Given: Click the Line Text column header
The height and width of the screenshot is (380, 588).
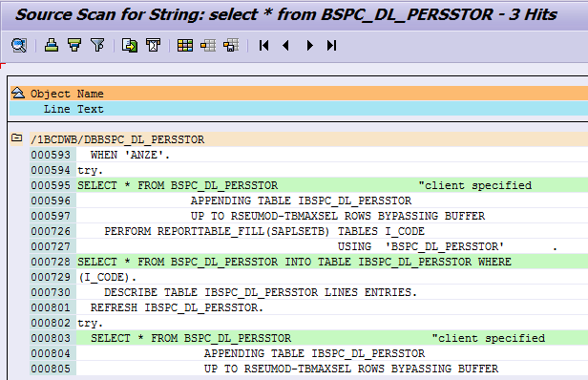Looking at the screenshot, I should (x=73, y=109).
